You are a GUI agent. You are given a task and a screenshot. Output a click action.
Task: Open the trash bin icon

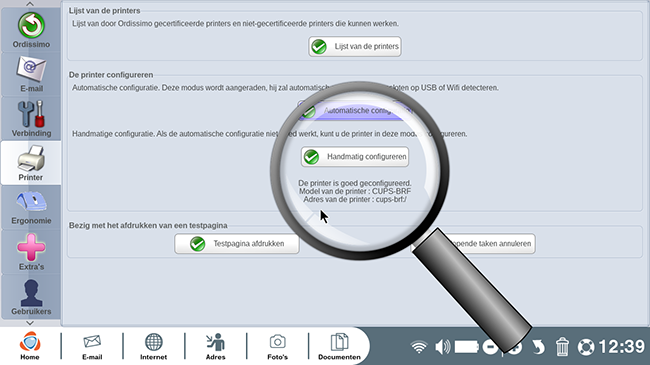click(562, 347)
